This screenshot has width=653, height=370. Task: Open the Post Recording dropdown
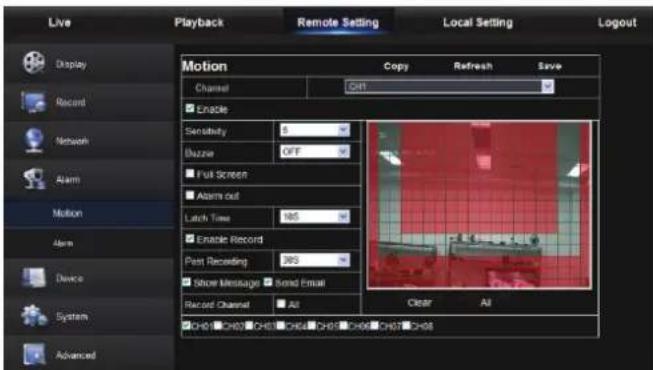(315, 260)
